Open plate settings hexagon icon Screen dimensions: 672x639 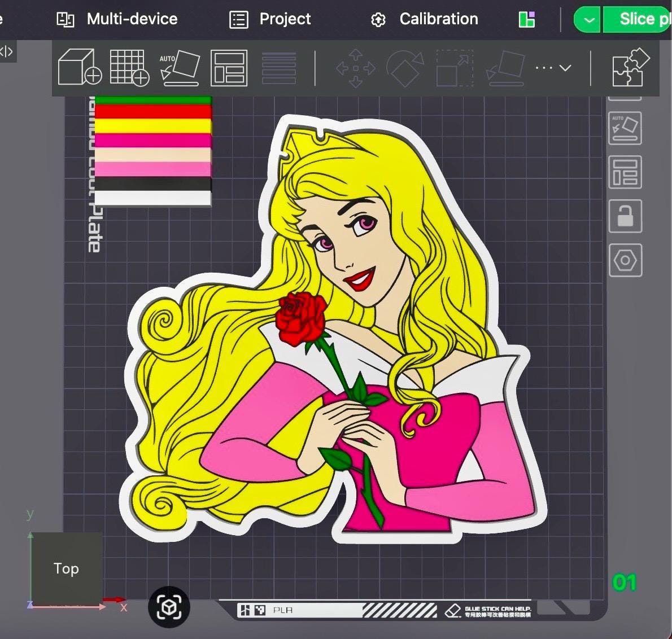[625, 260]
